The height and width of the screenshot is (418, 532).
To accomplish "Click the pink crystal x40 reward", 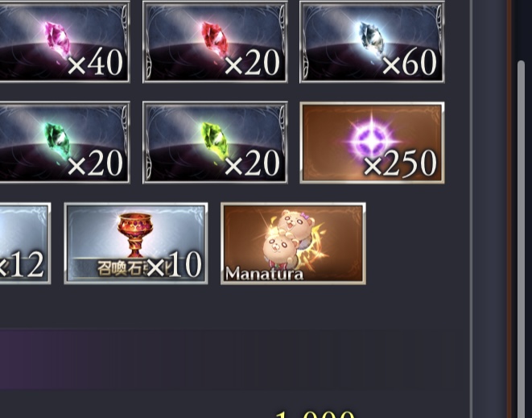I will (64, 41).
